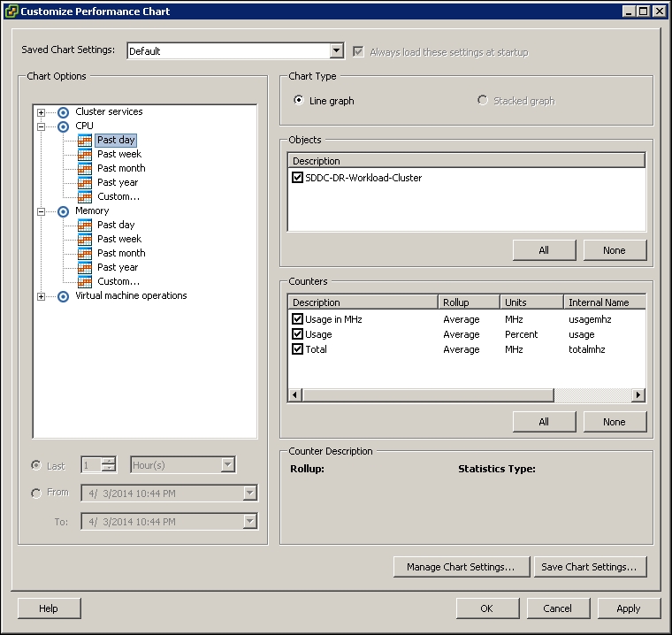Image resolution: width=672 pixels, height=635 pixels.
Task: Select Memory Custom... tree item
Action: 118,281
